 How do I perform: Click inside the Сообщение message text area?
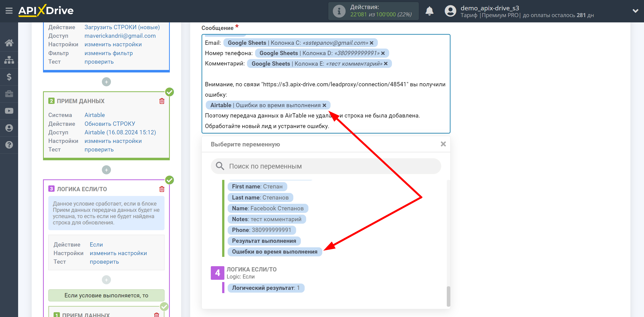[326, 84]
